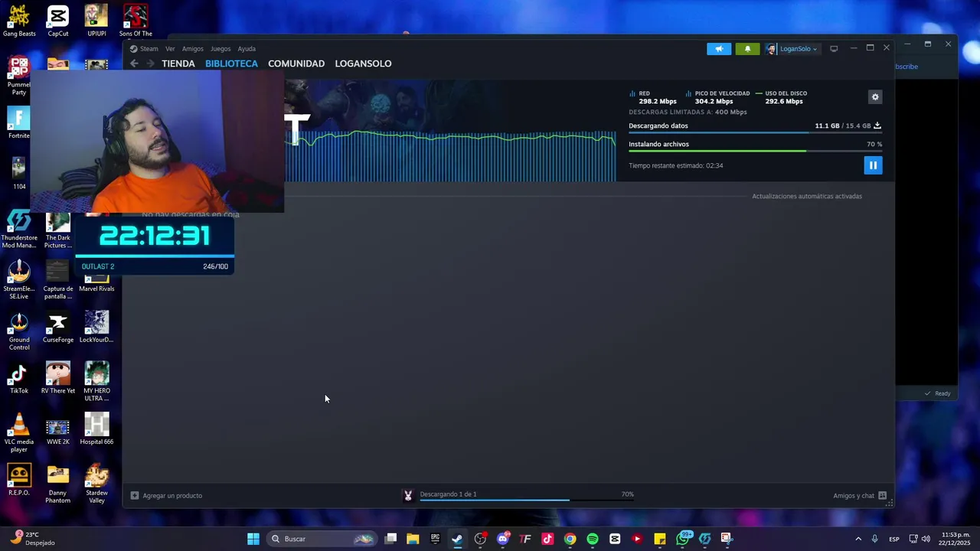
Task: Open Epic Games from taskbar
Action: click(435, 539)
